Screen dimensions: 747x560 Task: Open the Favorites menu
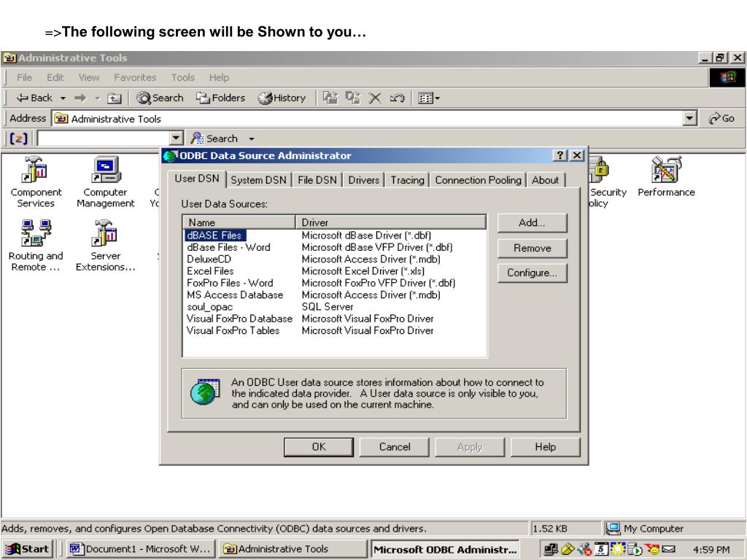pyautogui.click(x=135, y=77)
